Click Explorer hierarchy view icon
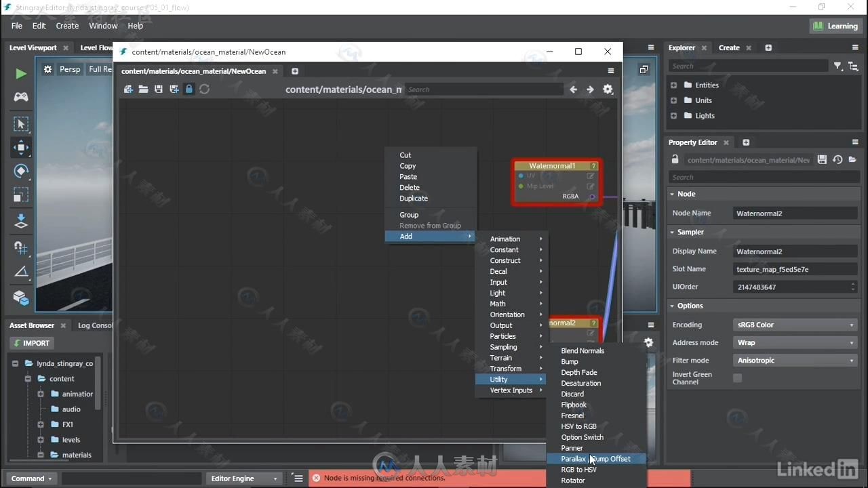The height and width of the screenshot is (488, 868). pyautogui.click(x=854, y=66)
